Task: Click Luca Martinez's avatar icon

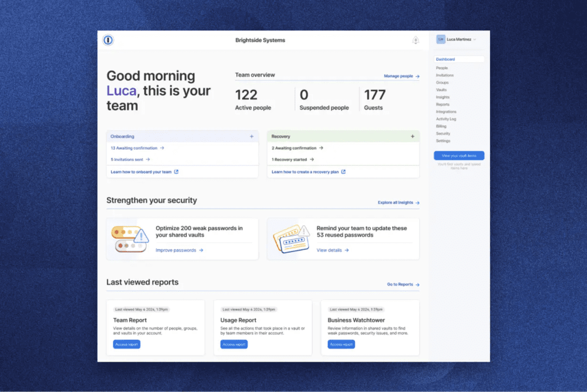Action: 440,40
